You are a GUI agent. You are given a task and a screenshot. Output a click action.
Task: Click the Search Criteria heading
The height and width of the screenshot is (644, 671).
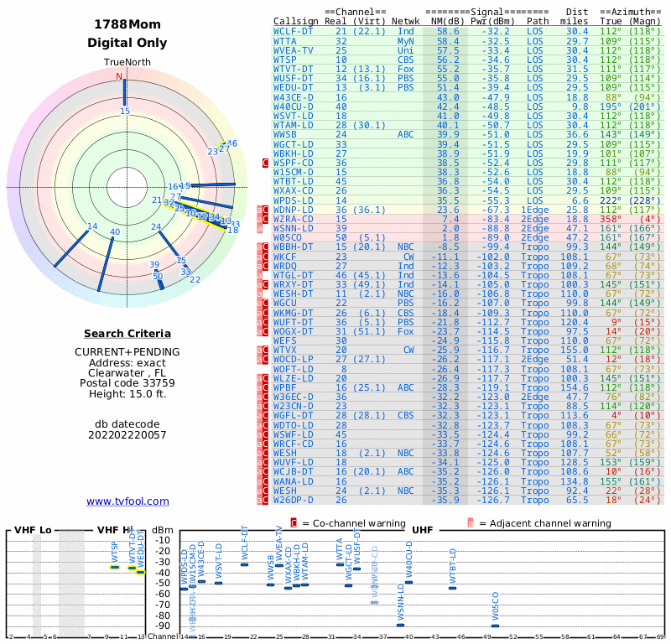click(127, 334)
